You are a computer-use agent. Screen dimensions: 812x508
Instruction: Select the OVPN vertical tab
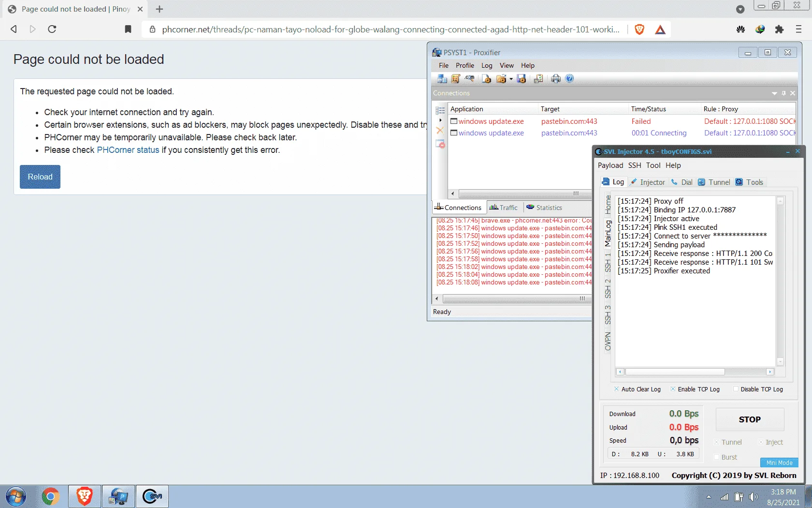(x=608, y=341)
